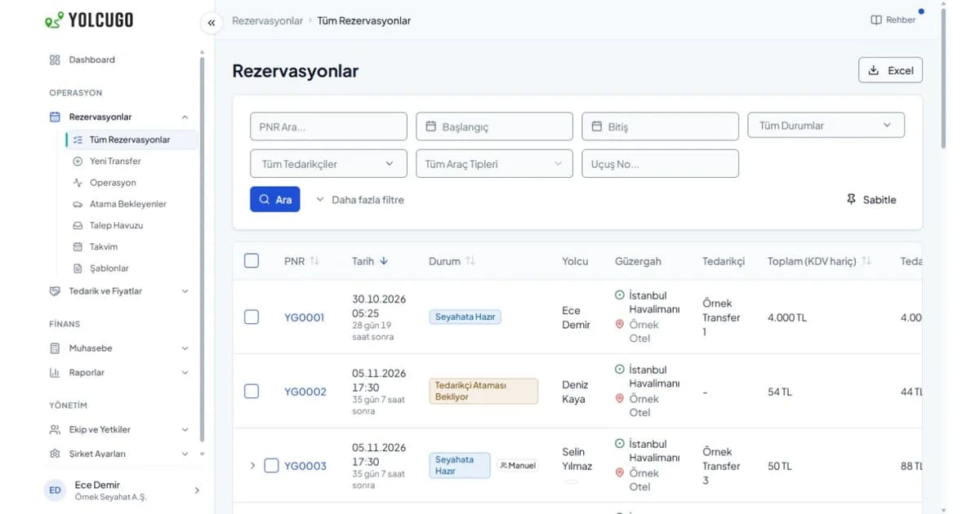
Task: Pin filters with Sabitle button
Action: 871,200
